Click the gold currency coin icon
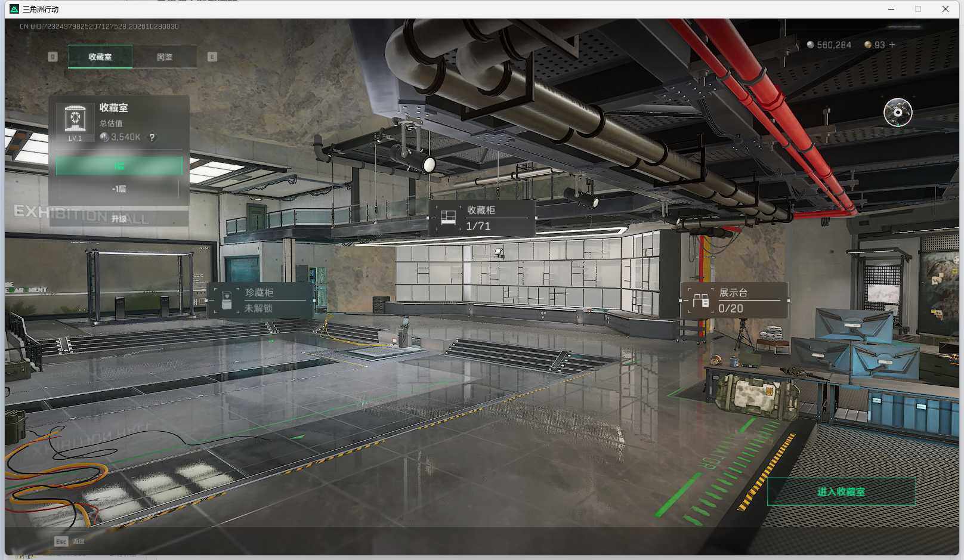The width and height of the screenshot is (964, 560). click(868, 45)
